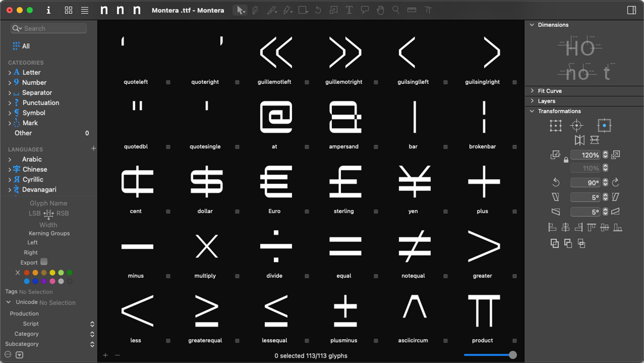Click the Search glyphs field

pyautogui.click(x=54, y=29)
